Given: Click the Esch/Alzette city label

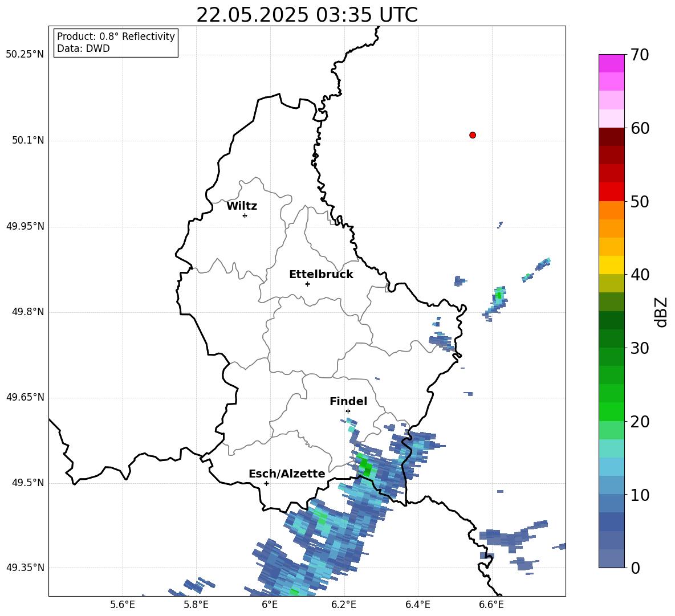Looking at the screenshot, I should point(287,474).
